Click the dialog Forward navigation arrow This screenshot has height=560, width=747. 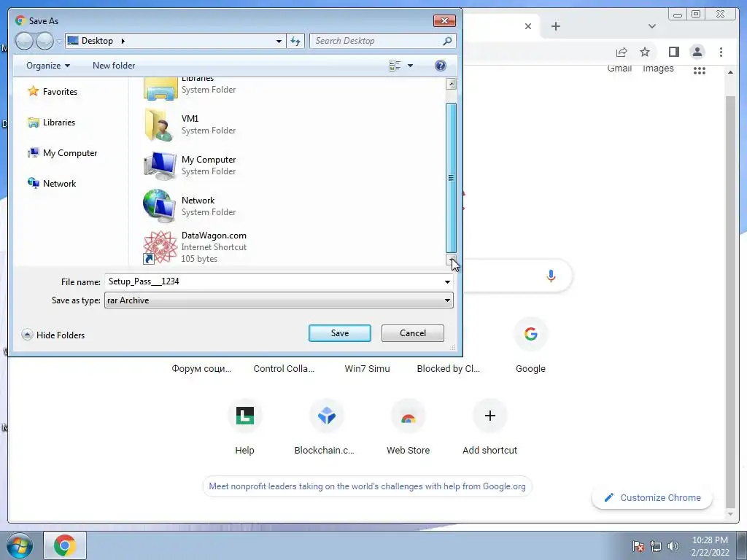click(x=44, y=41)
